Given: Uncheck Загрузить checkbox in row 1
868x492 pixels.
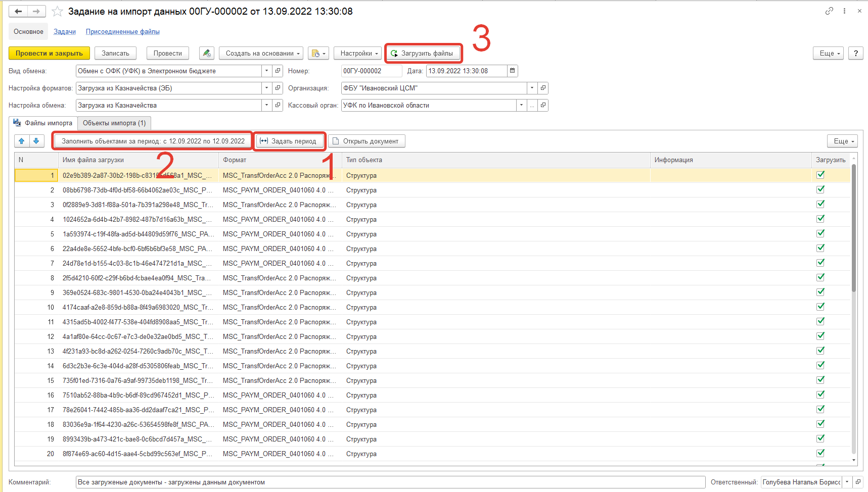Looking at the screenshot, I should [x=820, y=175].
